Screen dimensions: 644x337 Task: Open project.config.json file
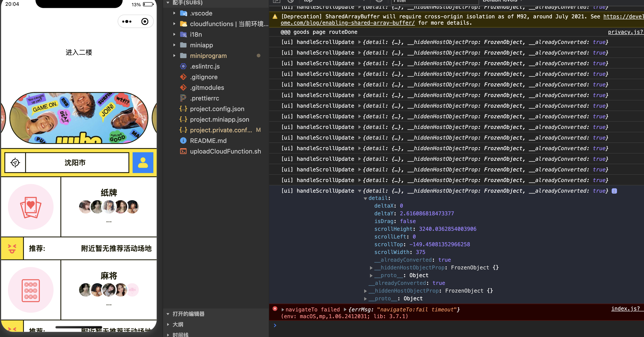pos(217,109)
